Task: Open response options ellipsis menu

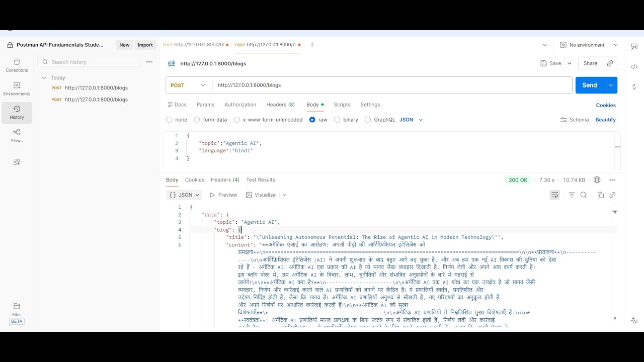Action: click(612, 179)
